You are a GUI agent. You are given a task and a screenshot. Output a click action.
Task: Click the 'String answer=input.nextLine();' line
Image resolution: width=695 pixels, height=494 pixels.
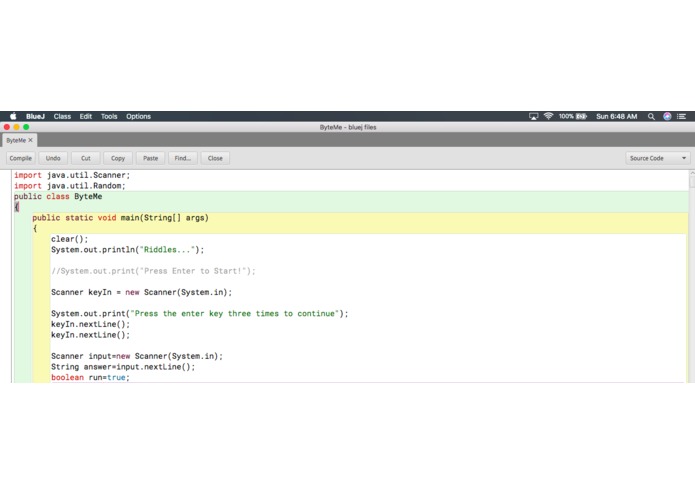(x=123, y=366)
